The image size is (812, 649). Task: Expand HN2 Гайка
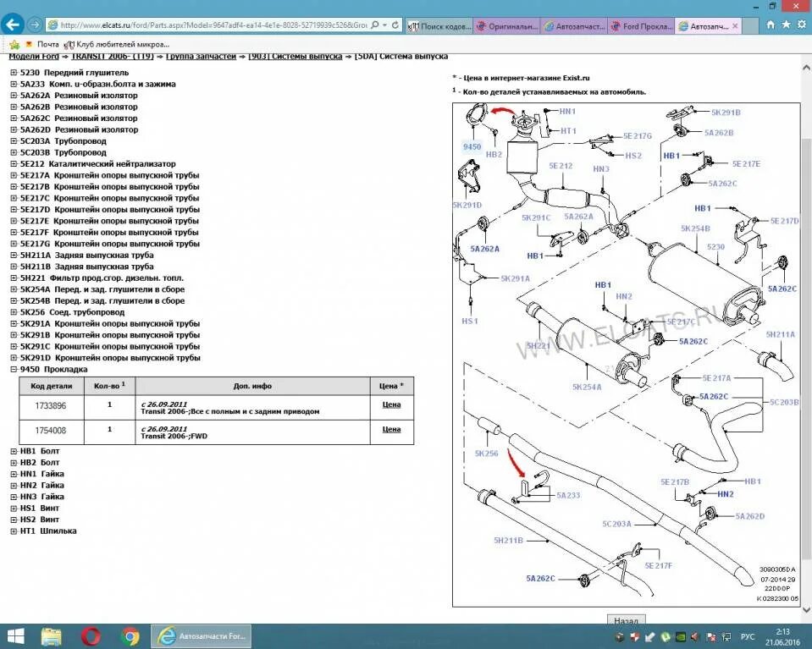coord(14,485)
